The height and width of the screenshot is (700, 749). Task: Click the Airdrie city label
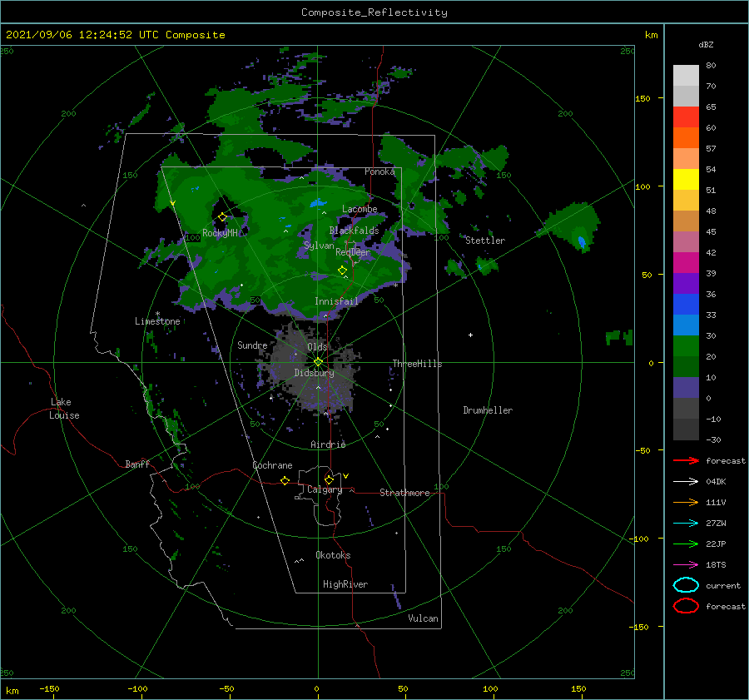tap(328, 444)
